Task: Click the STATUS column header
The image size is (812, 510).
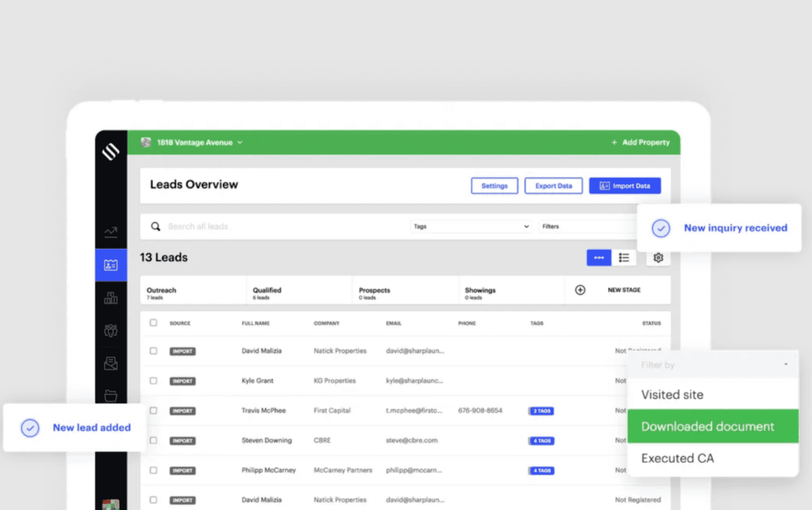Action: [651, 323]
